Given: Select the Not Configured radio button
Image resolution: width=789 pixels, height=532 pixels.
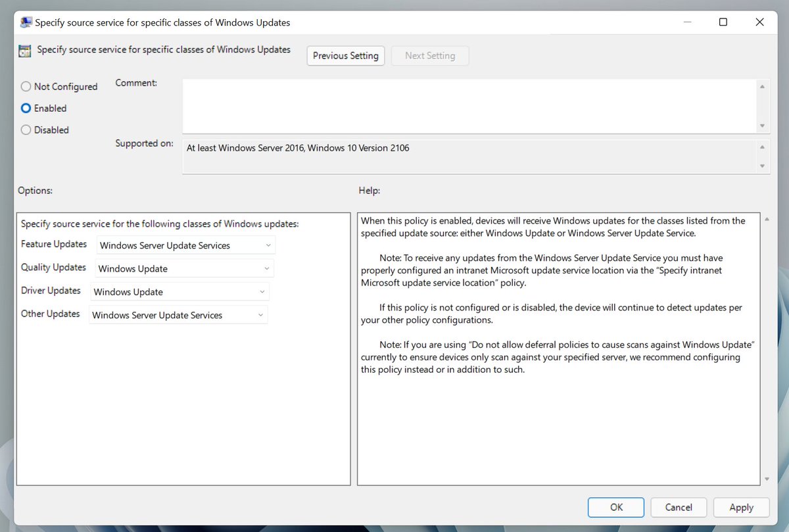Looking at the screenshot, I should (59, 86).
